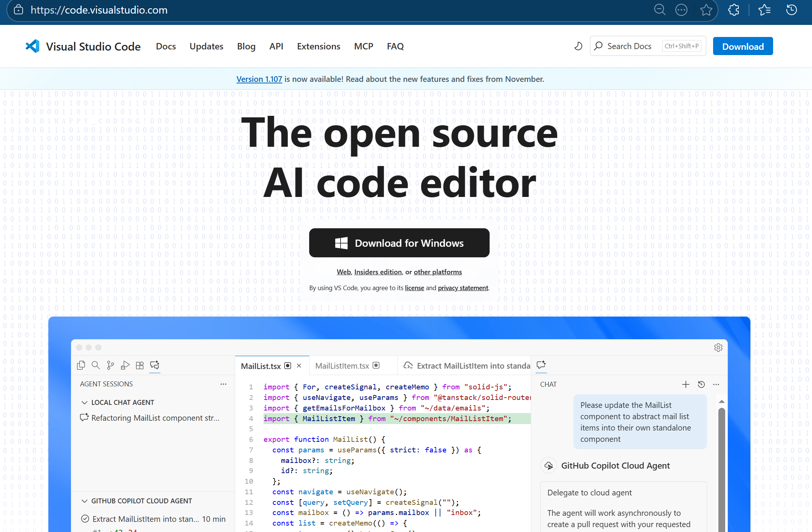Open settings gear in editor mockup
The image size is (812, 532).
718,347
